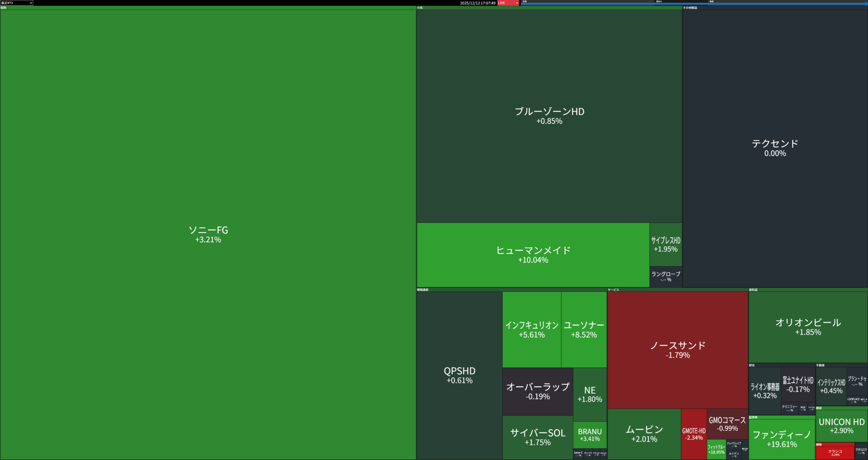Select the サイプレスHD tile
Screen dimensions: 868x460
point(665,244)
